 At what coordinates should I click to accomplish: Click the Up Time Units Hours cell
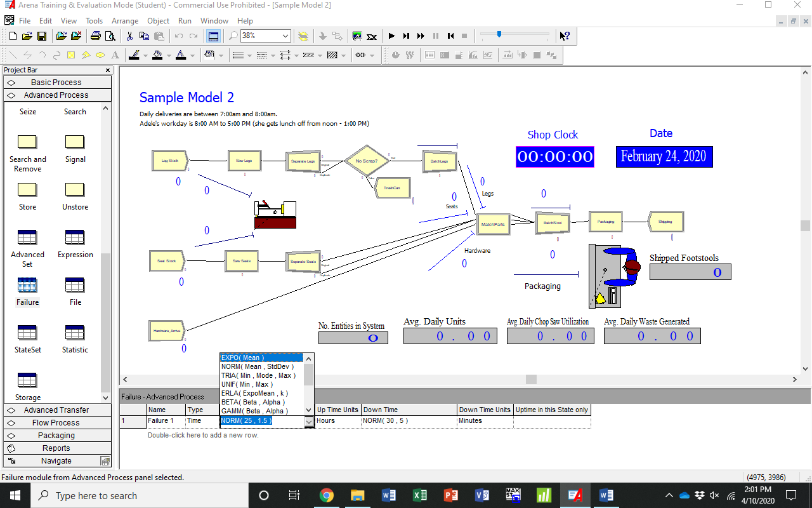click(337, 421)
